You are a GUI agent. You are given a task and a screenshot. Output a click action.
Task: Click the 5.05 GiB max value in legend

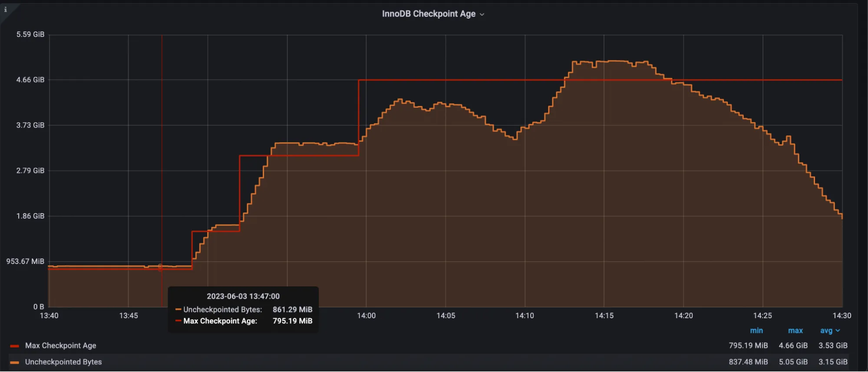(x=793, y=362)
